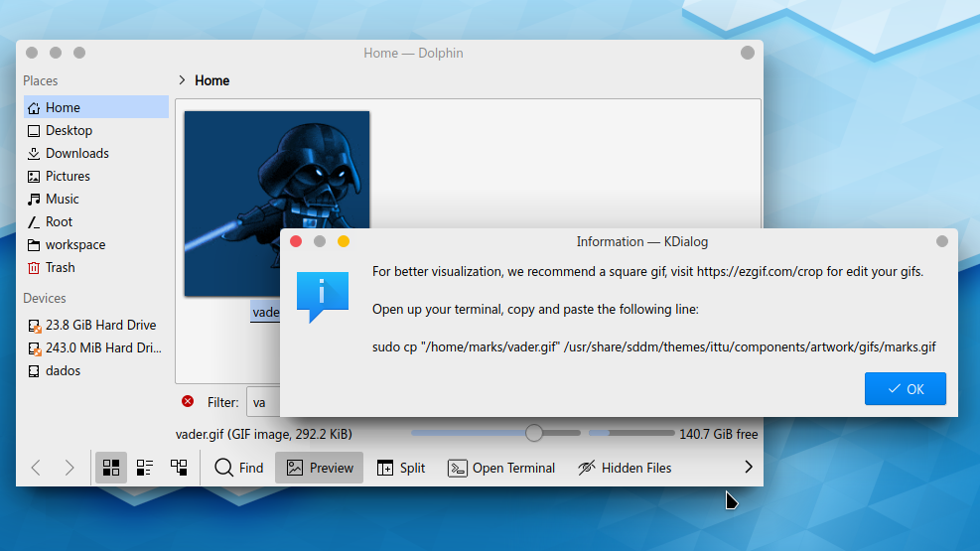Click the Trash bin icon
980x551 pixels.
pyautogui.click(x=34, y=268)
